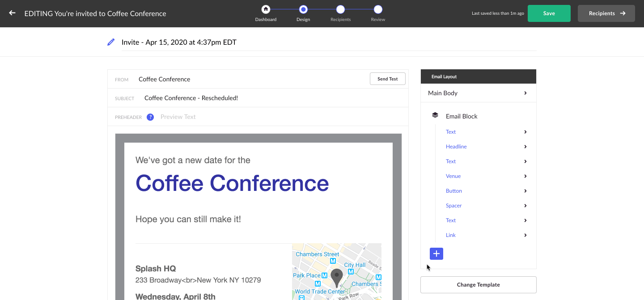Expand the Headline block chevron
The width and height of the screenshot is (644, 300).
point(525,147)
